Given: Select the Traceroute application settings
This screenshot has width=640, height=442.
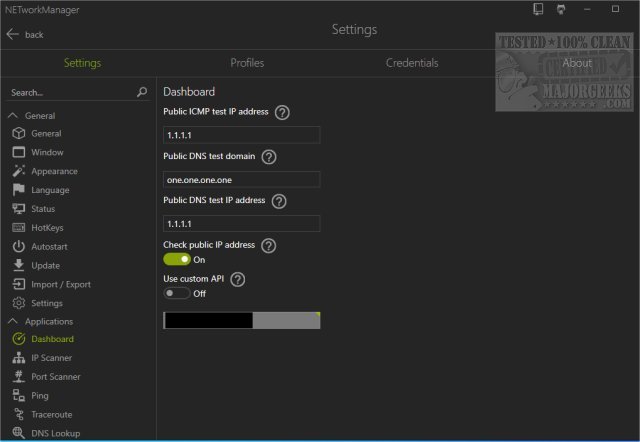Looking at the screenshot, I should [x=51, y=414].
